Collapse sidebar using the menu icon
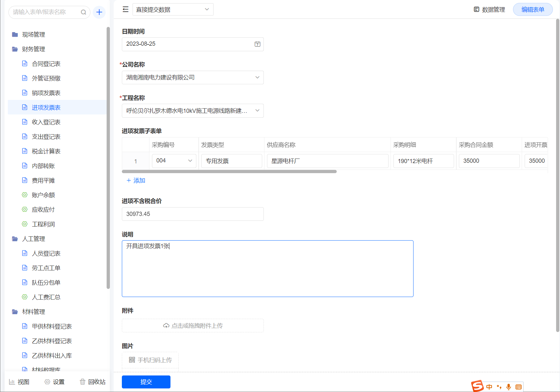Screen dimensions: 560x392 tap(125, 9)
